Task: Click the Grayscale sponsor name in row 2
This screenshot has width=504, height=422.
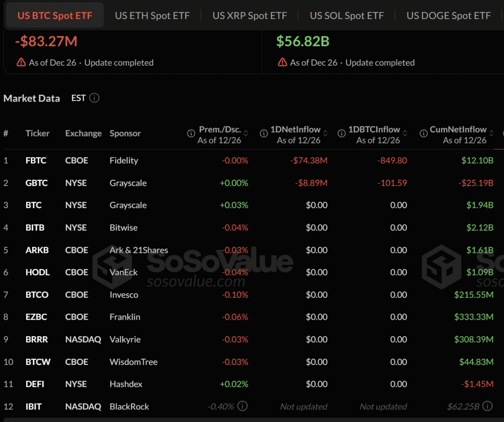Action: coord(127,182)
